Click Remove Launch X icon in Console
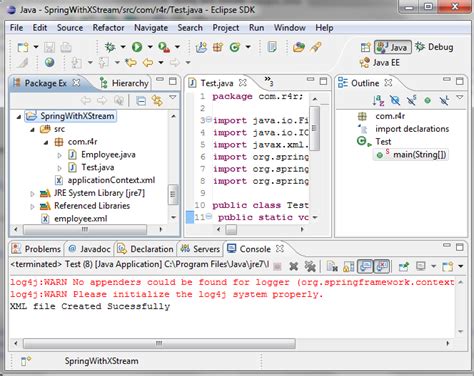Image resolution: width=474 pixels, height=376 pixels. pos(294,266)
